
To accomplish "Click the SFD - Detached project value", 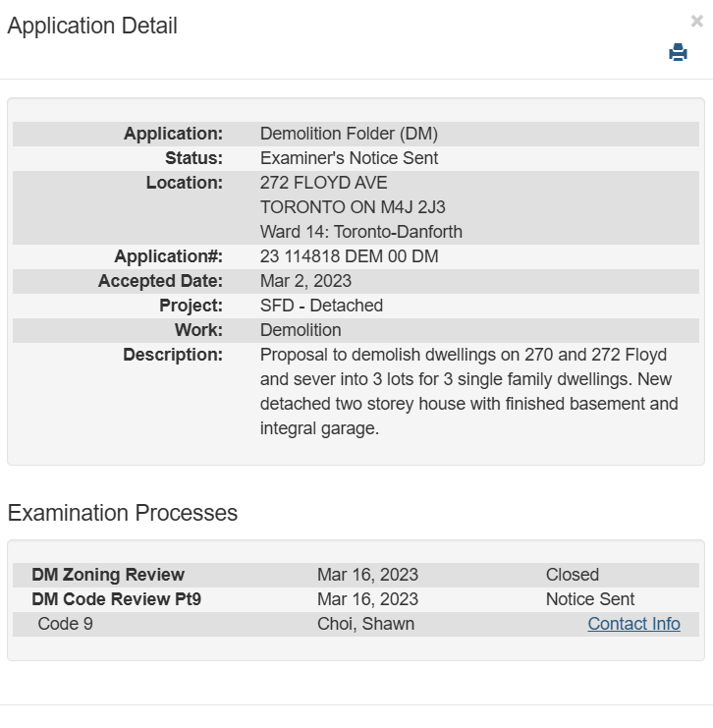I will point(321,306).
